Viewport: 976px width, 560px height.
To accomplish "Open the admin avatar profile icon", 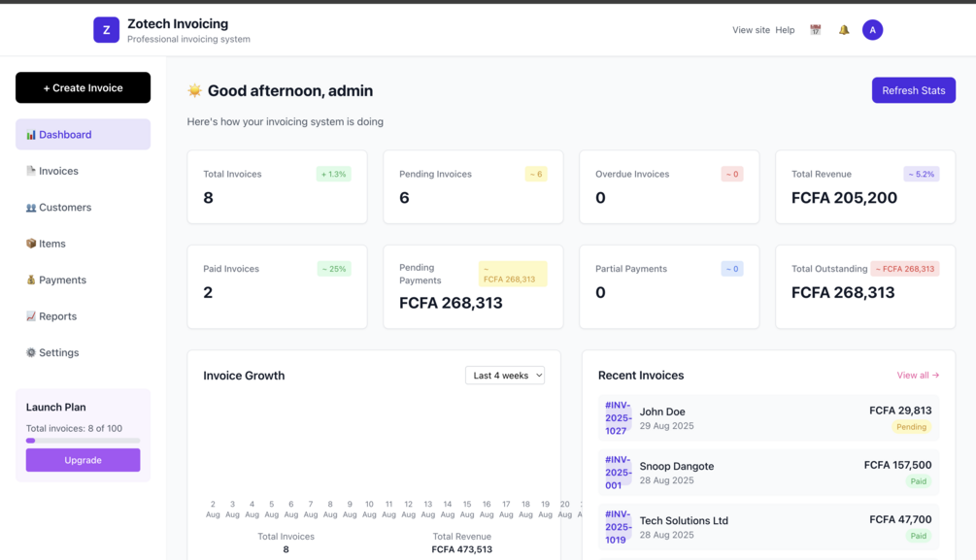I will [872, 30].
